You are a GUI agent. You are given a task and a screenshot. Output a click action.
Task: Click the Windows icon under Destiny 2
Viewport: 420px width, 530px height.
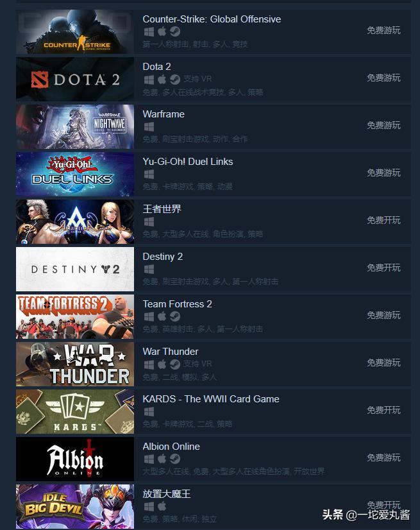pos(149,269)
